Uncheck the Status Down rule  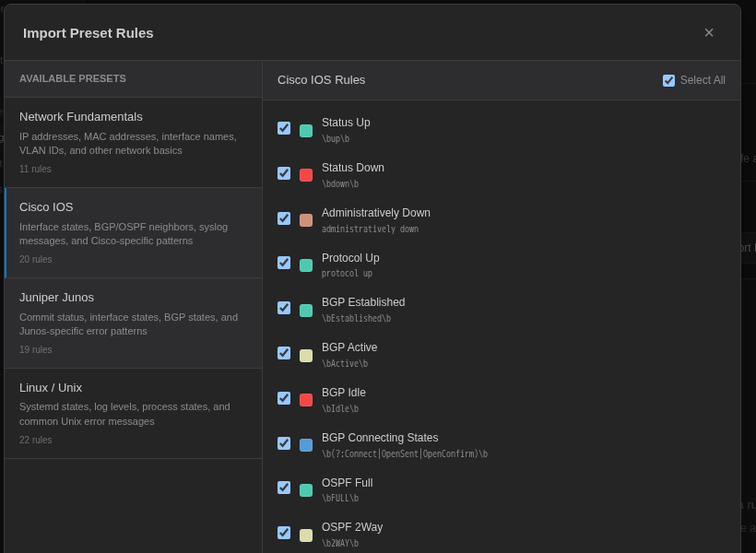[284, 173]
